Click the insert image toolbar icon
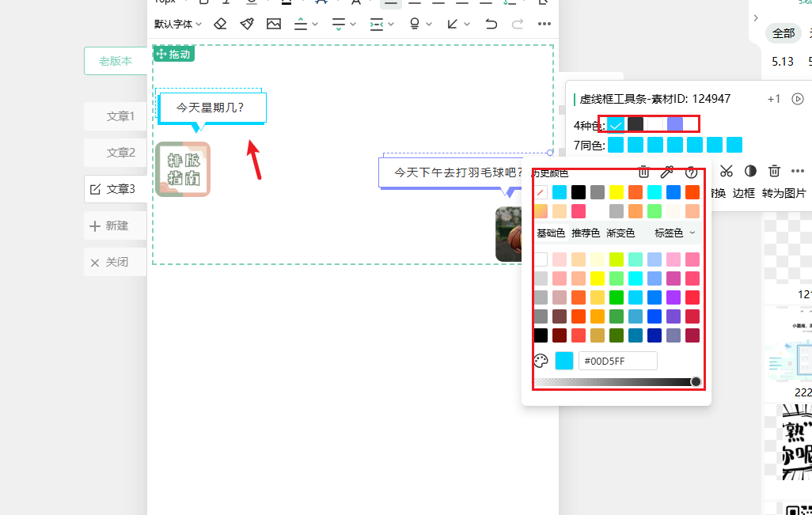 click(x=274, y=25)
